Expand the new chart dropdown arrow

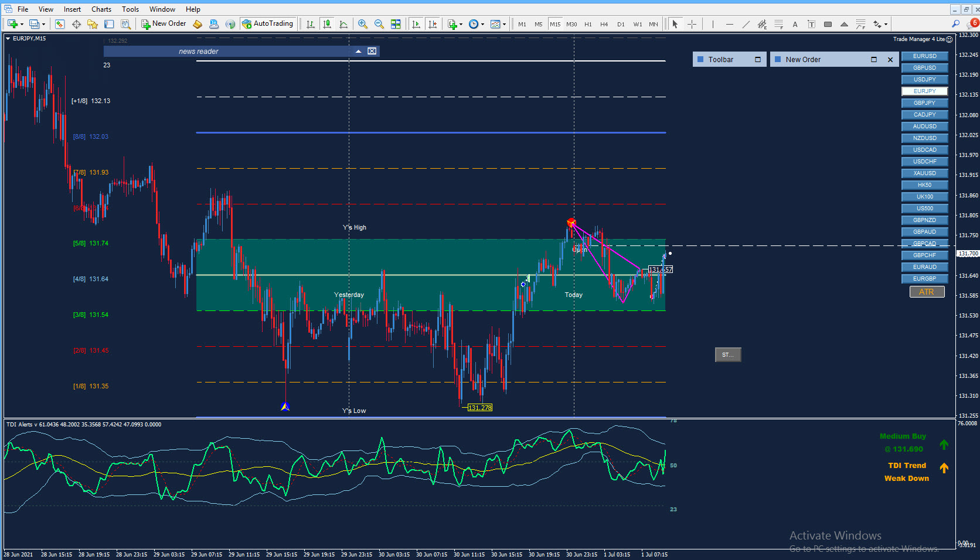coord(22,25)
